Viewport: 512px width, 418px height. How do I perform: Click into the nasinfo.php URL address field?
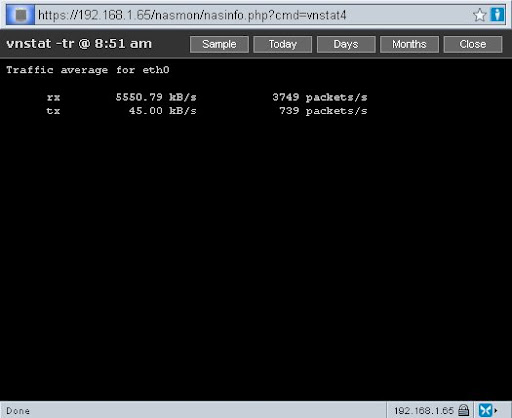[x=253, y=15]
